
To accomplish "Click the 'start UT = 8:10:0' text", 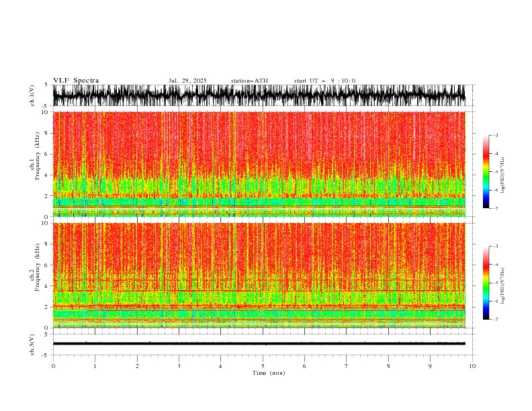I will click(x=324, y=81).
